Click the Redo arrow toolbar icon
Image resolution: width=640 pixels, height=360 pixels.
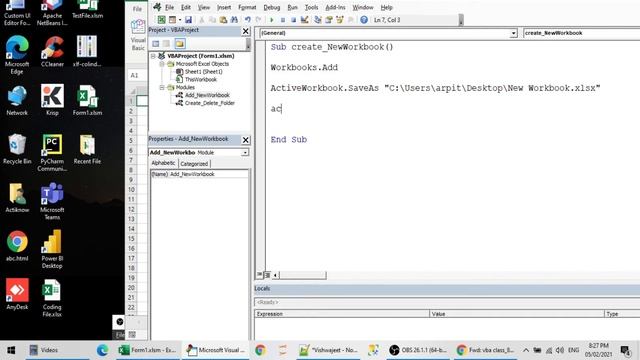coord(258,20)
